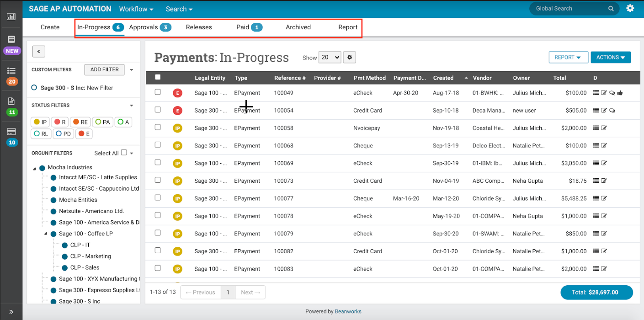The image size is (644, 320).
Task: Open table column settings gear beside Show
Action: point(350,57)
